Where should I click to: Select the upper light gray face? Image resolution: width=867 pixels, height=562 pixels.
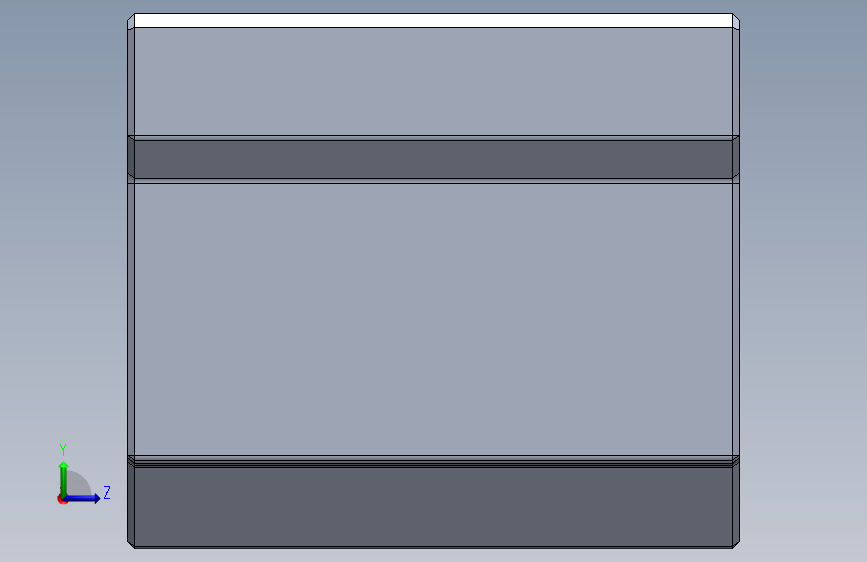(434, 81)
